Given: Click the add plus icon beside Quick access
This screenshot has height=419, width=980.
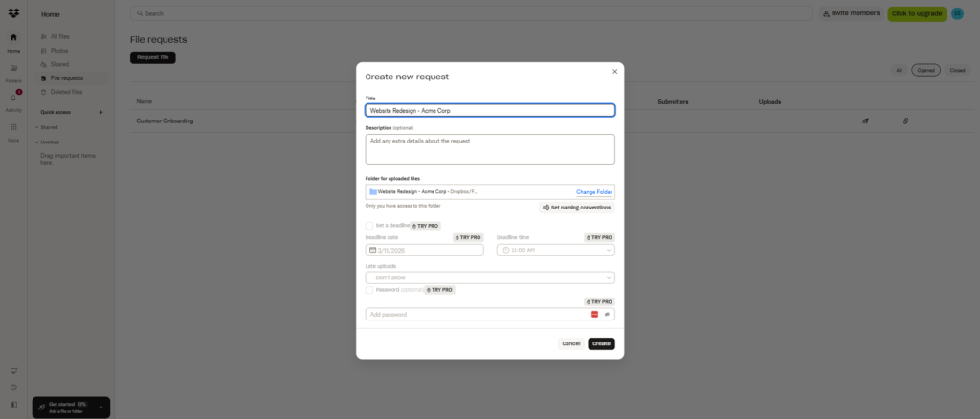Looking at the screenshot, I should pyautogui.click(x=101, y=112).
